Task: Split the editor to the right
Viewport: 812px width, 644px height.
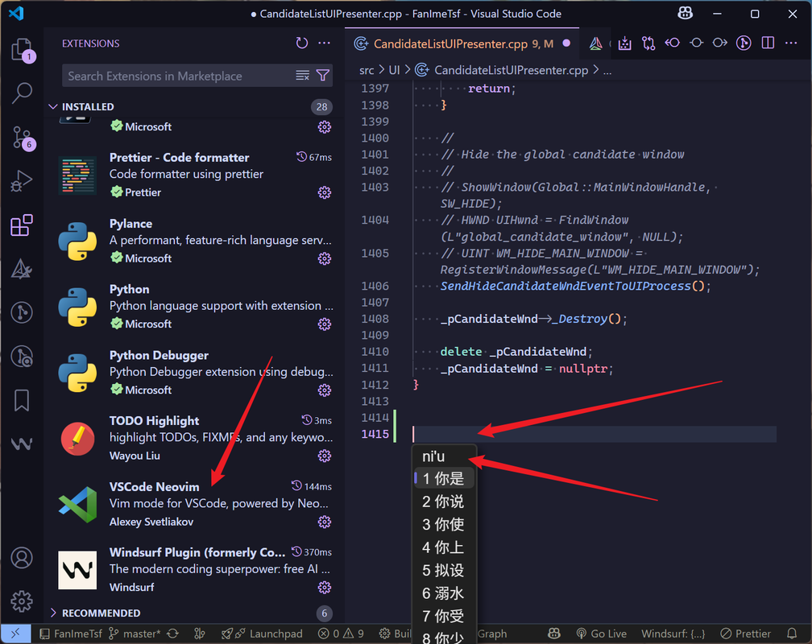Action: [768, 43]
